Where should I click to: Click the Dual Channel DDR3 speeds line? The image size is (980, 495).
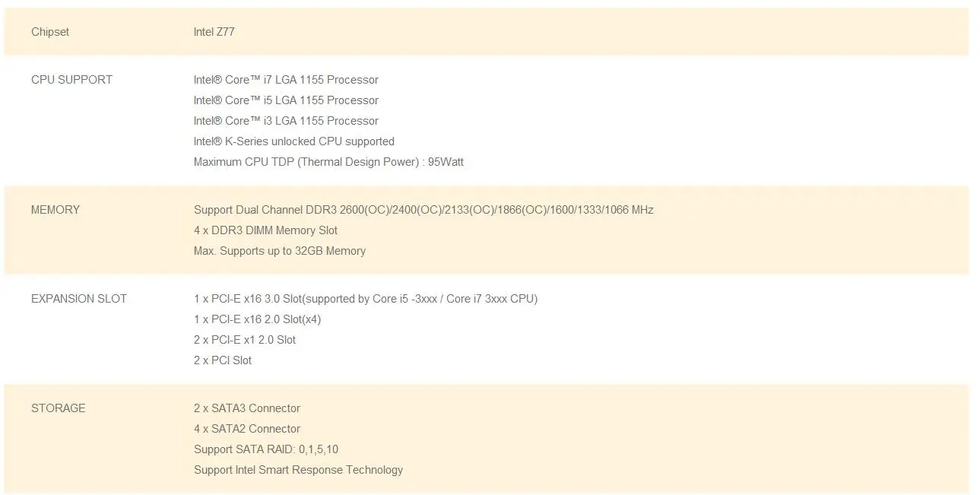coord(423,210)
